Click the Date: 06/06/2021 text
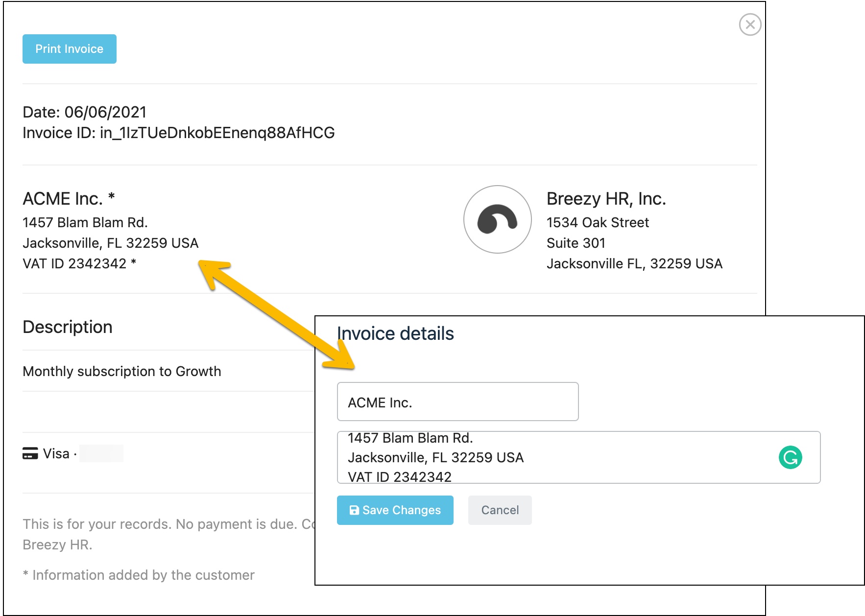The height and width of the screenshot is (616, 865). pos(85,112)
